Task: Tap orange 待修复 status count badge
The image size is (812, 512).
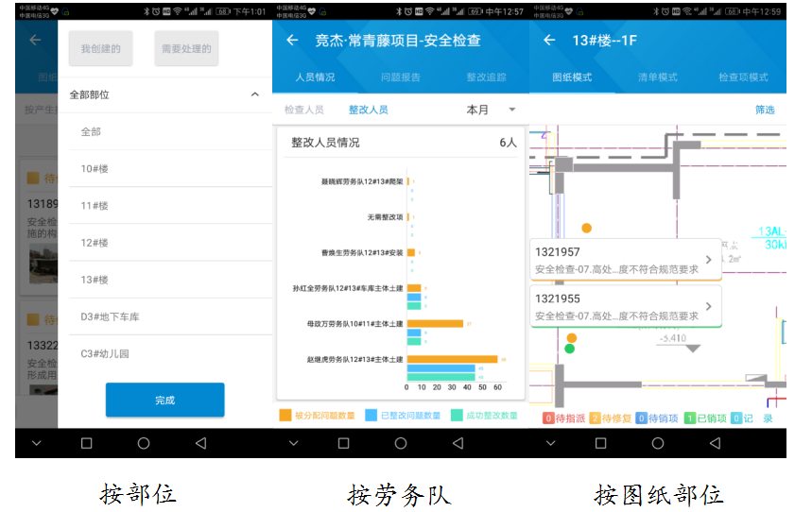Action: (x=595, y=418)
